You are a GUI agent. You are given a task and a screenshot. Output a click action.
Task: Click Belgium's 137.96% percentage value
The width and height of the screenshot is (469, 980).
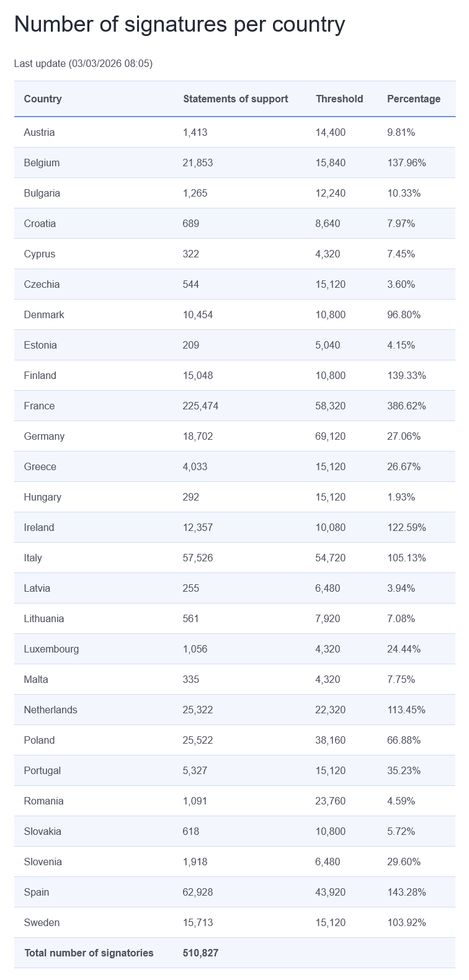click(x=406, y=163)
